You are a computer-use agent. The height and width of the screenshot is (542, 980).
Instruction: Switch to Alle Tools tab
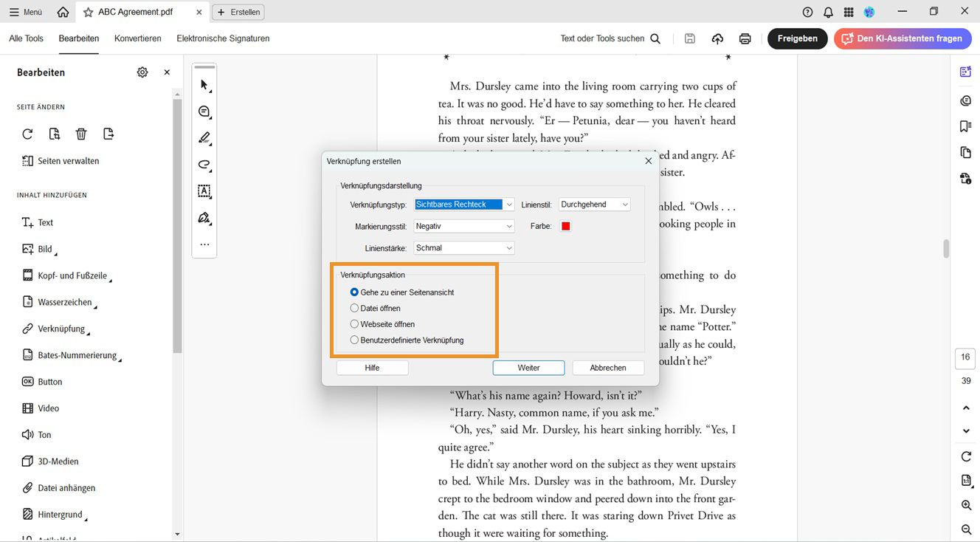click(x=26, y=38)
